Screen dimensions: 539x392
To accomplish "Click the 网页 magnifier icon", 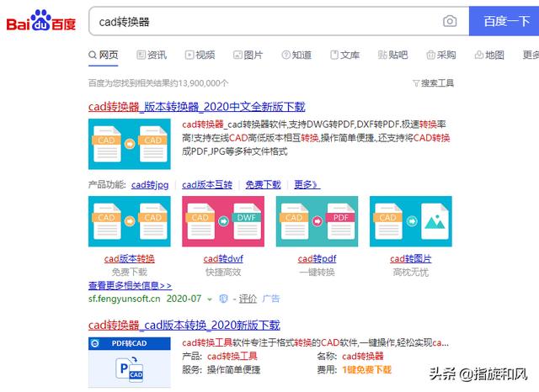I will (x=93, y=55).
